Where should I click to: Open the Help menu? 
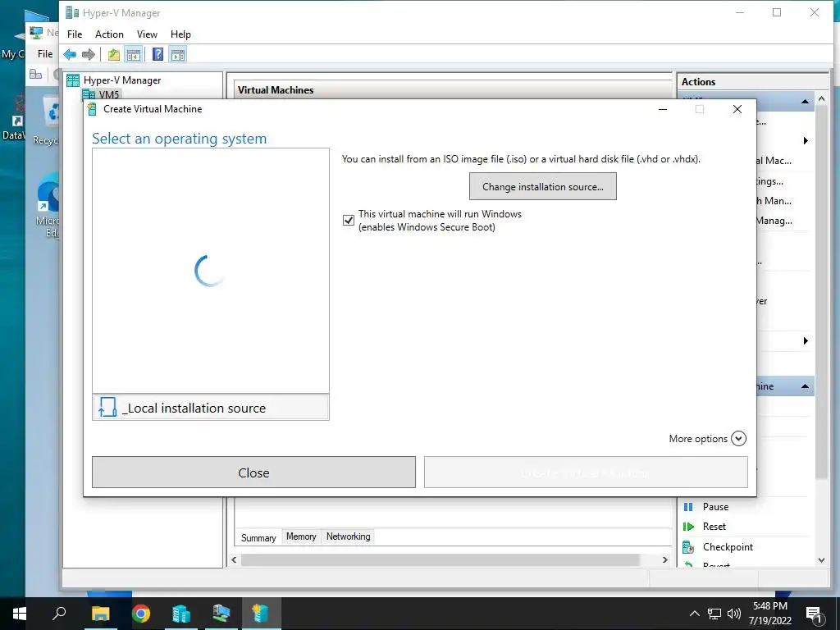click(x=180, y=34)
